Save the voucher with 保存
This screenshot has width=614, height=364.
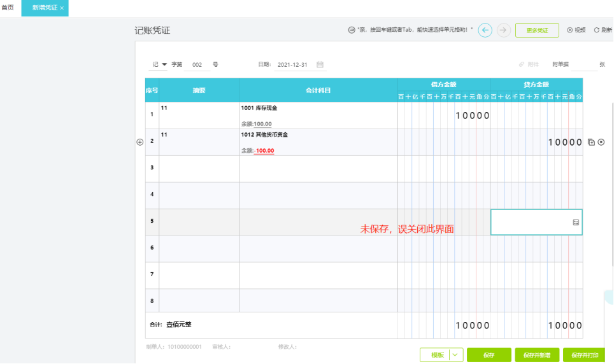pos(489,355)
